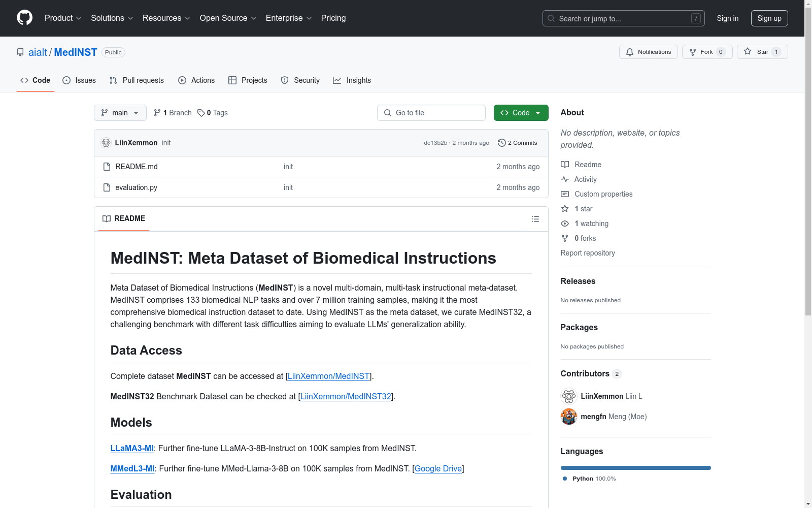Open the Actions tab
This screenshot has width=812, height=508.
pos(196,80)
